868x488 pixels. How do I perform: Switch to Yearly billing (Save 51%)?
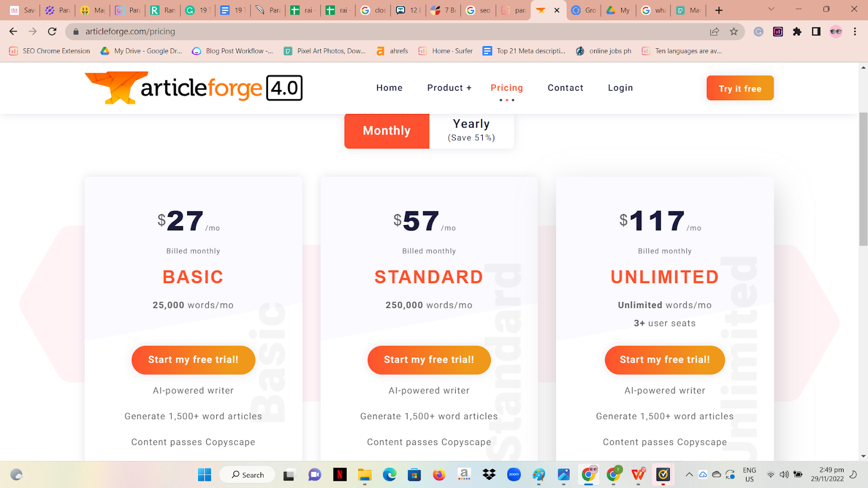pos(471,131)
